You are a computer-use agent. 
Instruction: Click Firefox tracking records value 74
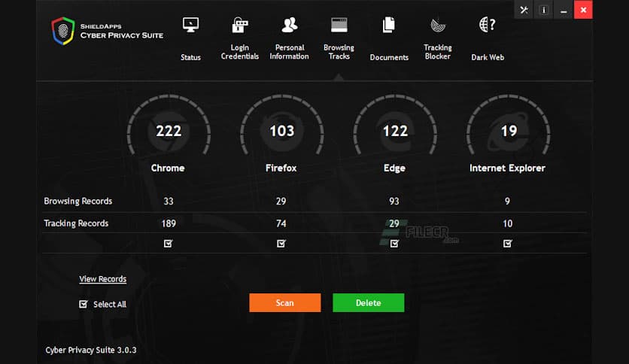(x=281, y=223)
